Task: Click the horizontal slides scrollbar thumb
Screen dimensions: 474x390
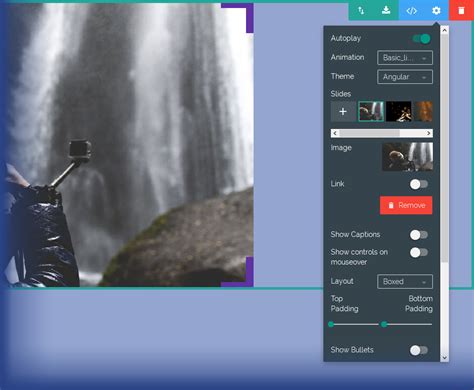Action: (x=369, y=133)
